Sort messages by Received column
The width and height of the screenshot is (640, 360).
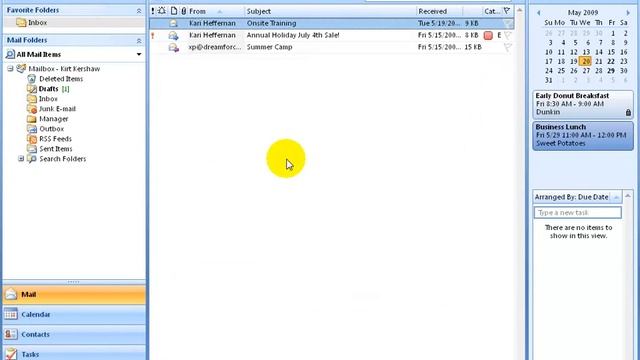(440, 11)
